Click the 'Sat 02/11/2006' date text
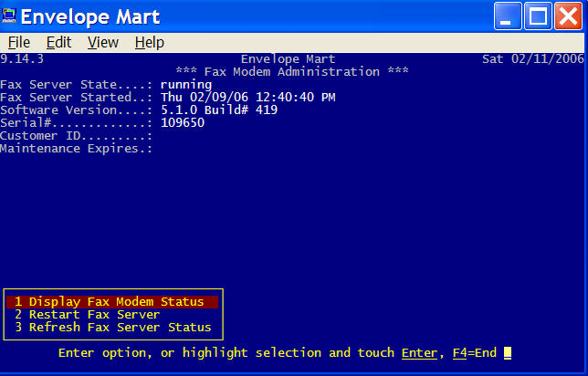 [x=533, y=58]
